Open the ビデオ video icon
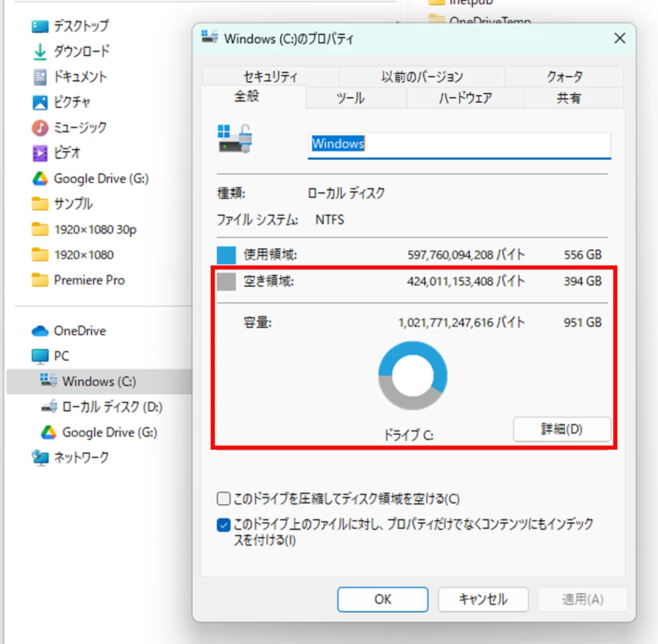The width and height of the screenshot is (658, 644). 40,153
